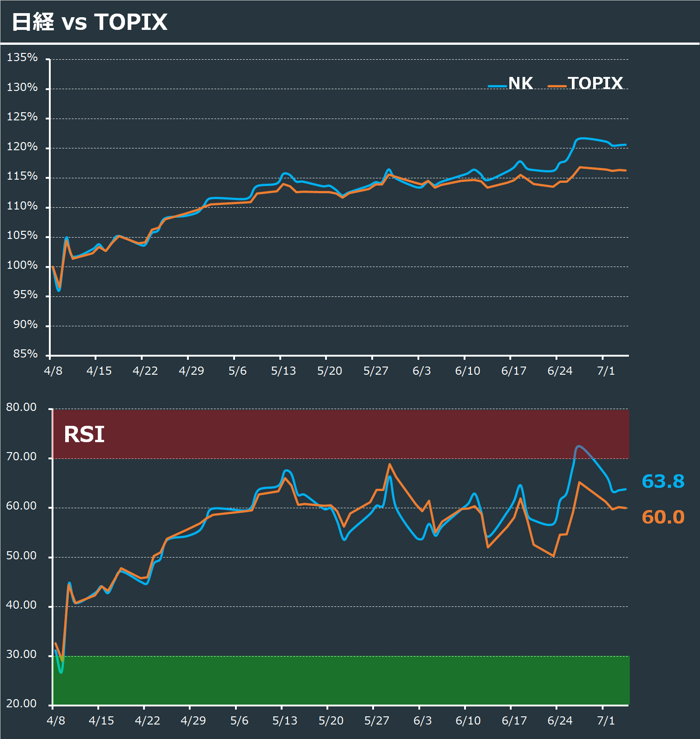This screenshot has width=700, height=739.
Task: Click 6/3 date on the RSI chart axis
Action: click(423, 720)
